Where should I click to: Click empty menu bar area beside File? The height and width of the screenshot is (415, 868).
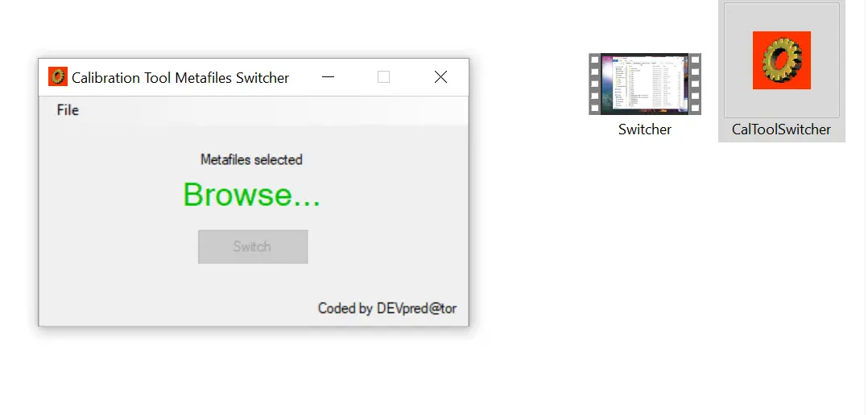click(x=271, y=110)
